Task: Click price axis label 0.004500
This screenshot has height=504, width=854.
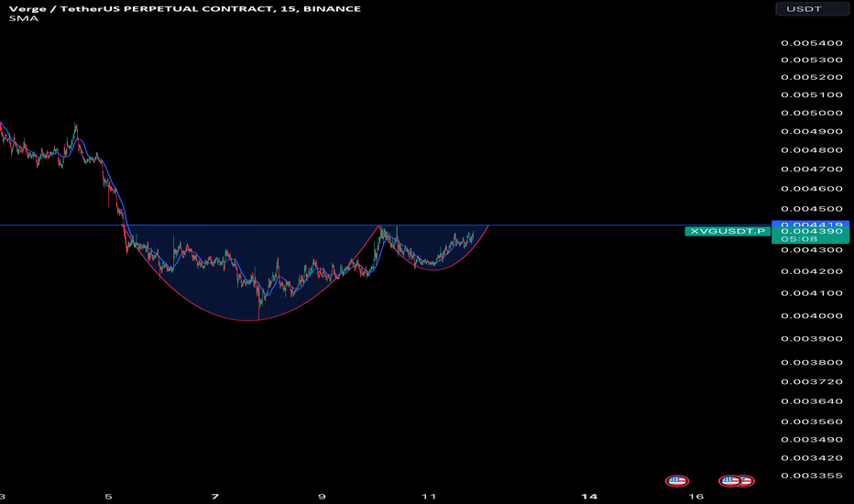Action: point(812,209)
